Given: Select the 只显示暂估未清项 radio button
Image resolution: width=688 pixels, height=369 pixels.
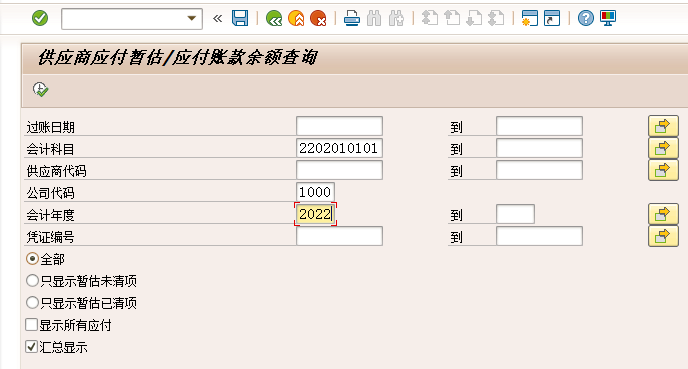Looking at the screenshot, I should (x=32, y=281).
